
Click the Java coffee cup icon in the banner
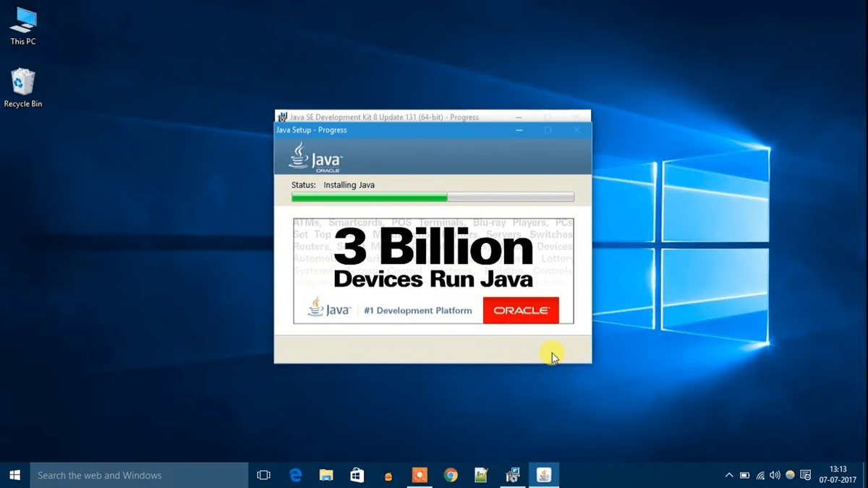coord(316,308)
